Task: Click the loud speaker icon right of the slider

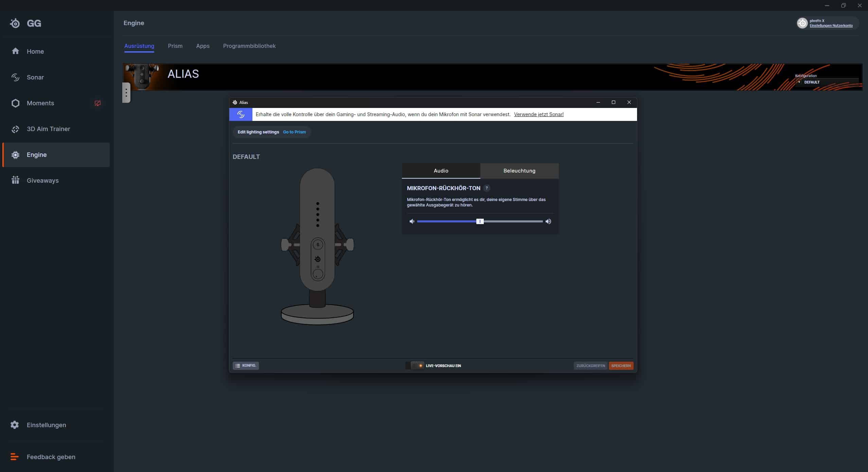Action: [x=548, y=221]
